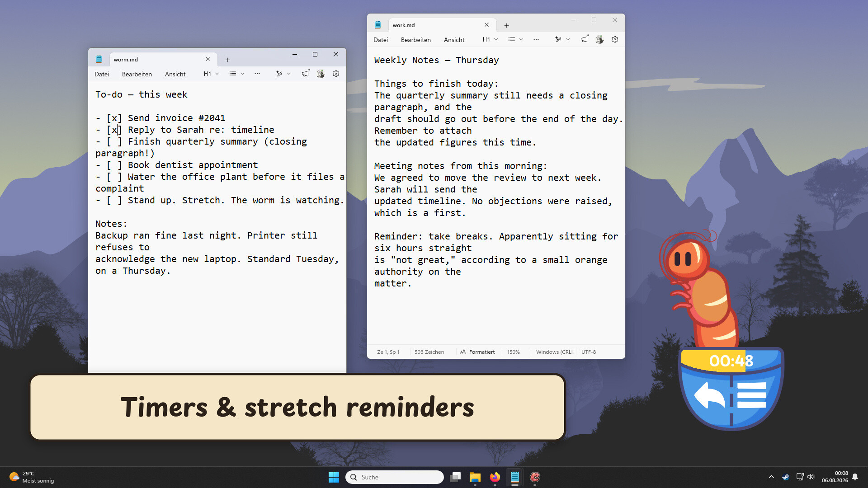This screenshot has width=868, height=488.
Task: Click the checkbox for Reply to Sarah
Action: click(114, 130)
